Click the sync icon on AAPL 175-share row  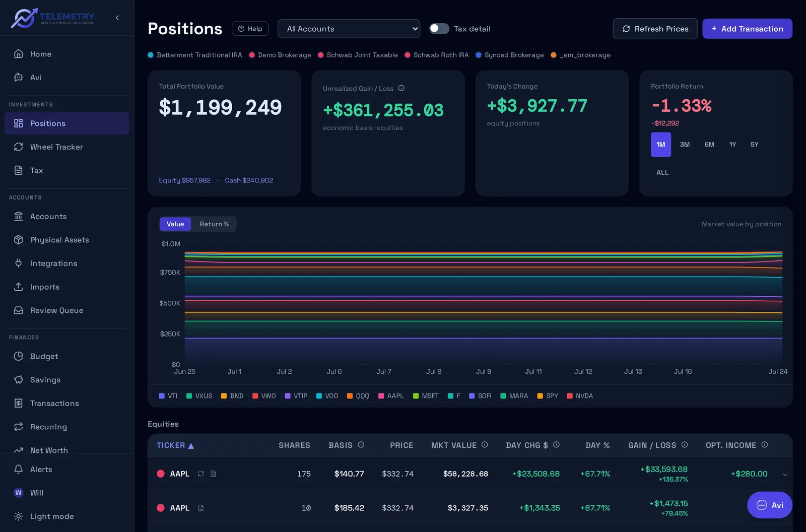[x=201, y=474]
